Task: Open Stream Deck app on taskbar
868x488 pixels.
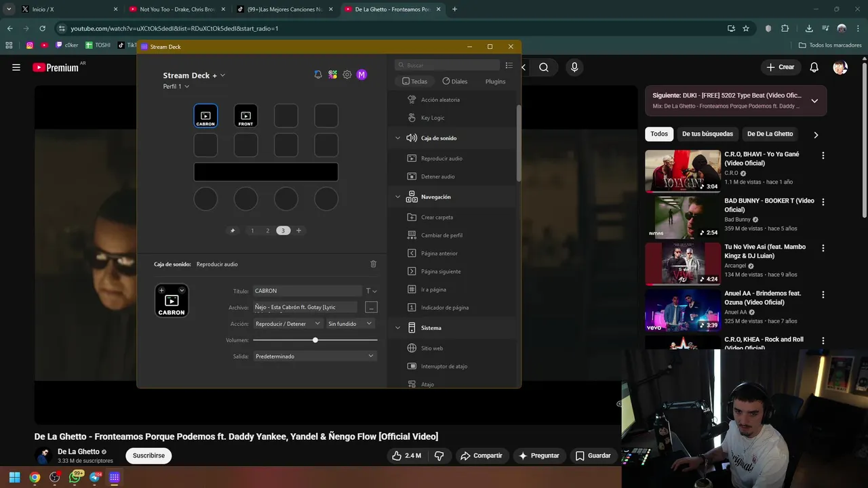Action: 115,477
